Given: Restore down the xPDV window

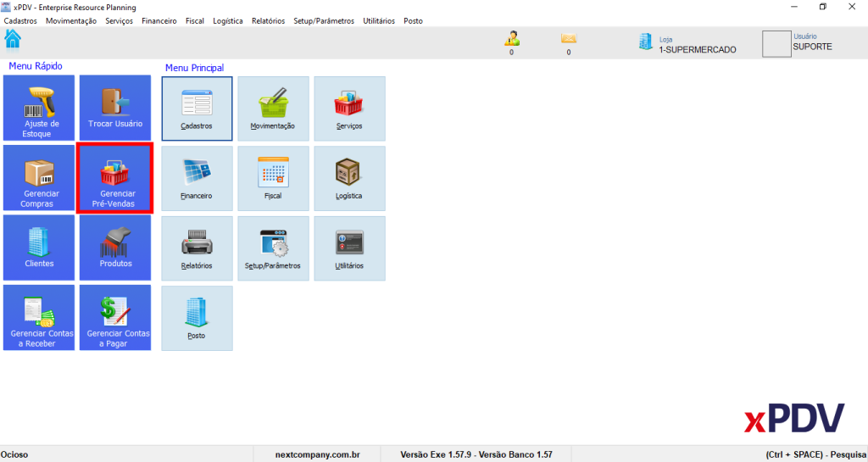Looking at the screenshot, I should [x=823, y=7].
